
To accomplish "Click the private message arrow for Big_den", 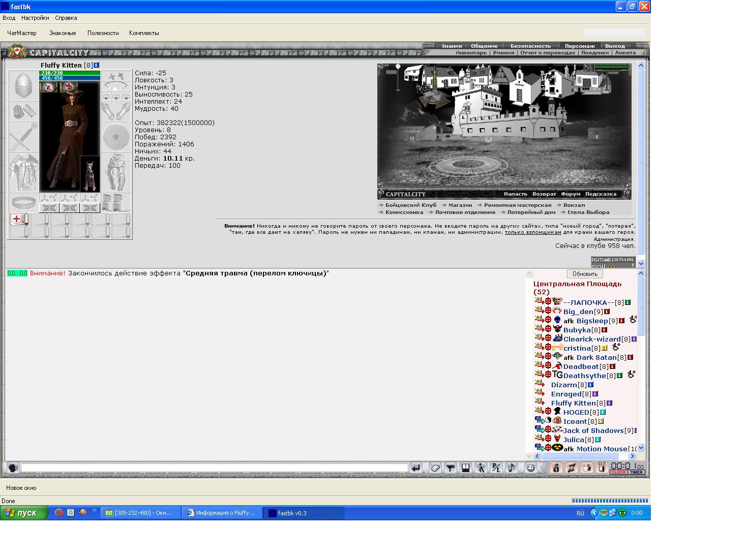I will pos(539,310).
